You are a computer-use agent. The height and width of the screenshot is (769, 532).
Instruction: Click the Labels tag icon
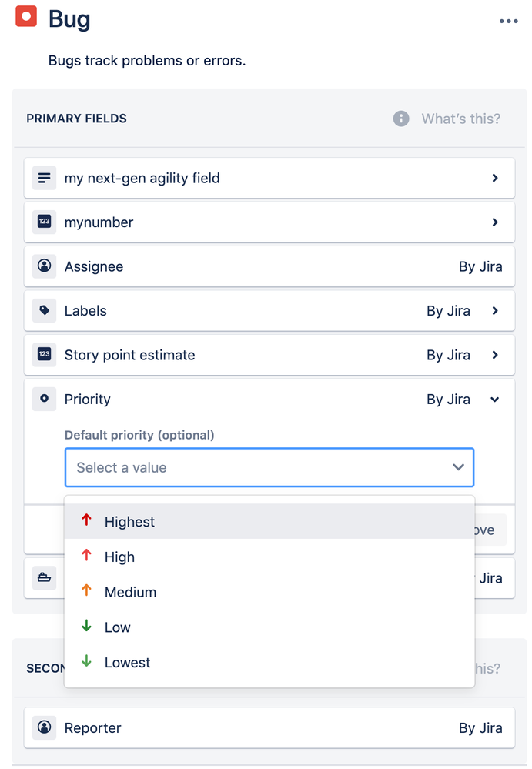45,310
